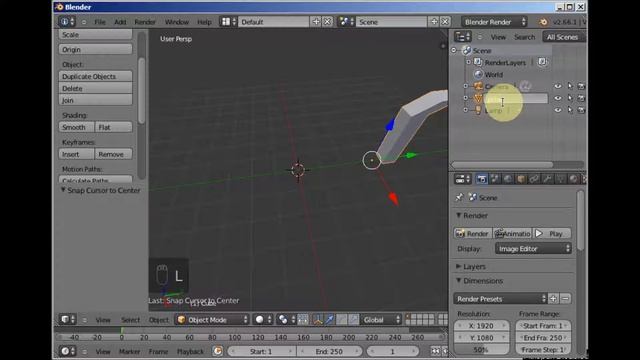Open the Info editor type selector
Screen dimensions: 640x360
point(67,22)
